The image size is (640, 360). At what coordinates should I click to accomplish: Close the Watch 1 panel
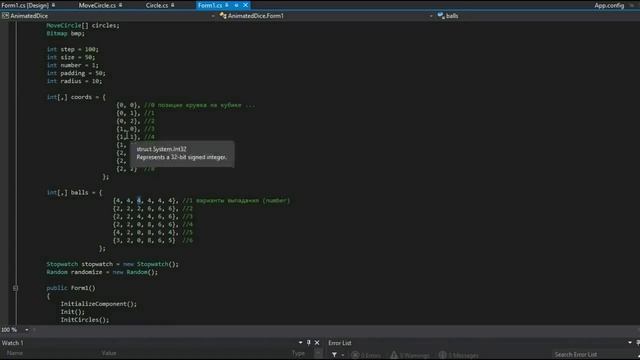[x=317, y=343]
